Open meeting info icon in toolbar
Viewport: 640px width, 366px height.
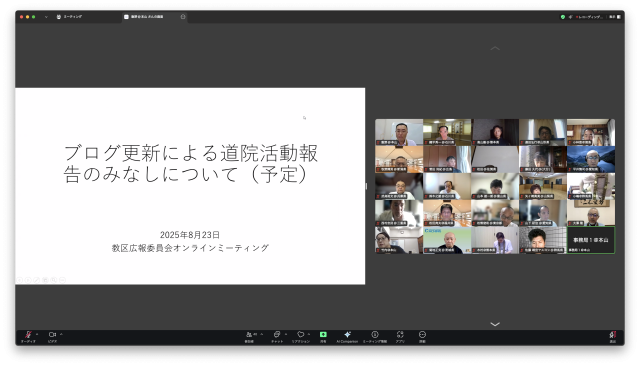click(375, 334)
